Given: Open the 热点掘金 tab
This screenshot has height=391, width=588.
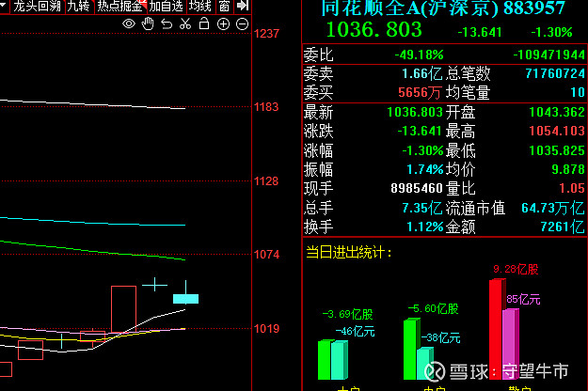Looking at the screenshot, I should click(x=120, y=6).
